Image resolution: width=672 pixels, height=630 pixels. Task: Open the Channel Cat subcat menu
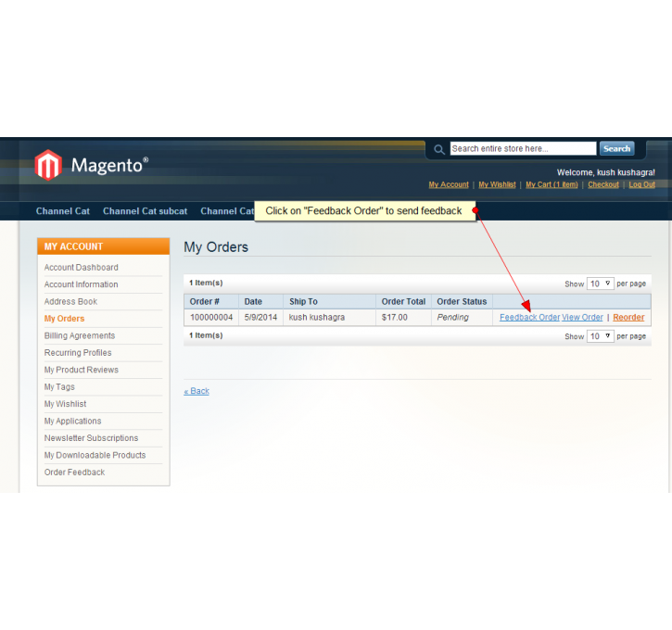click(145, 211)
